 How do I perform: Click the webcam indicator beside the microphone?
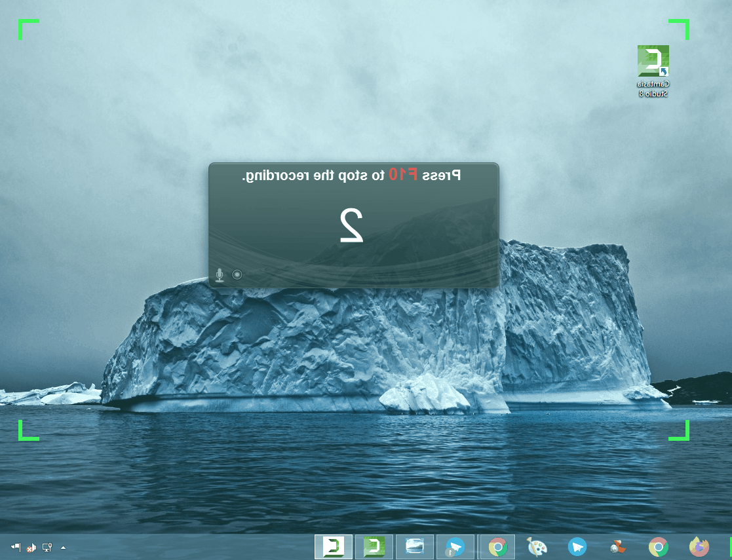[237, 275]
